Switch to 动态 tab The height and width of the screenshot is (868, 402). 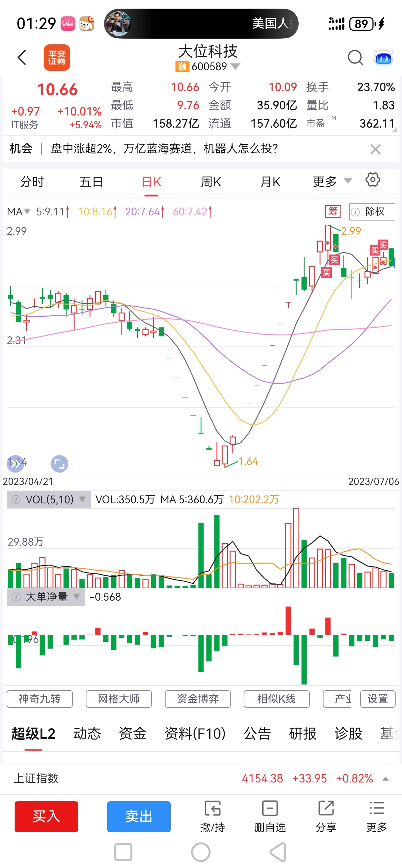click(87, 734)
